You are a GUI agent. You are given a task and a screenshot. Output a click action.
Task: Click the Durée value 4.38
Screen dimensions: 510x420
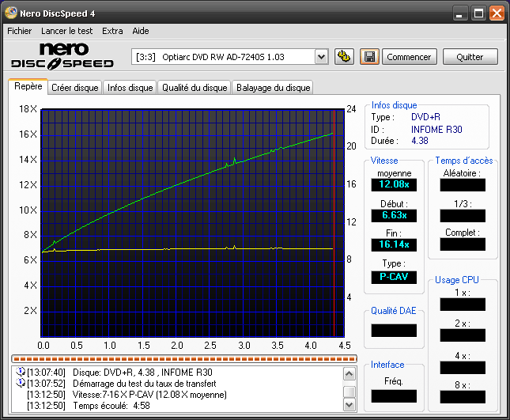[x=420, y=141]
